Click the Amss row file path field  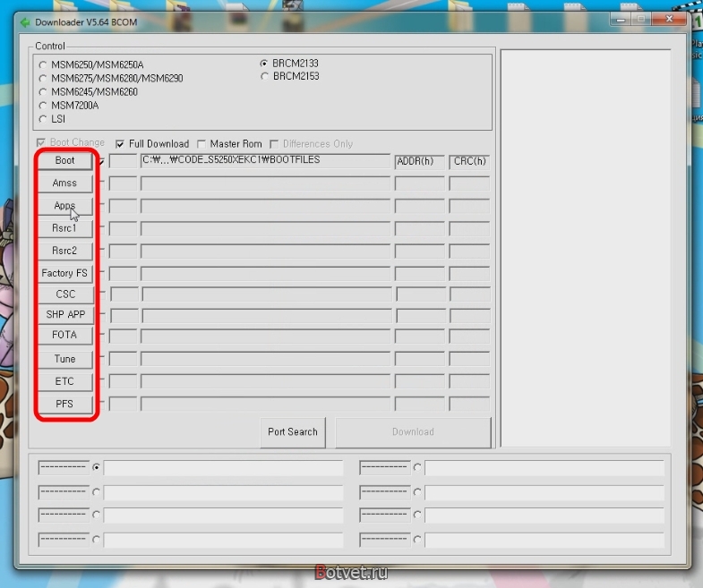(x=265, y=183)
